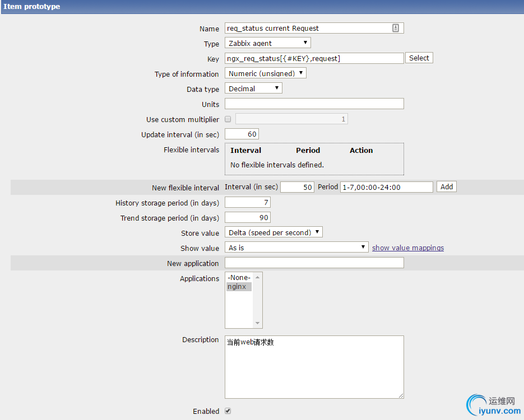
Task: Click the 'No flexible intervals defined.' text
Action: (277, 165)
